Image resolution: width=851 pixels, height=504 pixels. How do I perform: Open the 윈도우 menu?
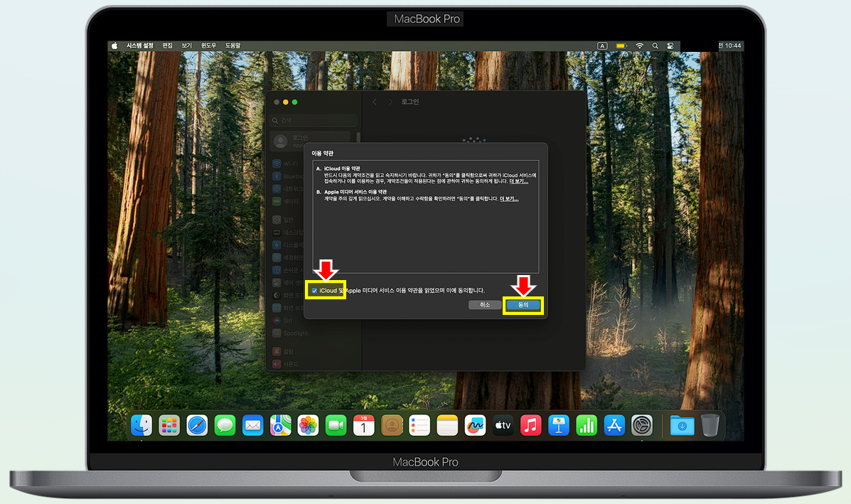(208, 45)
